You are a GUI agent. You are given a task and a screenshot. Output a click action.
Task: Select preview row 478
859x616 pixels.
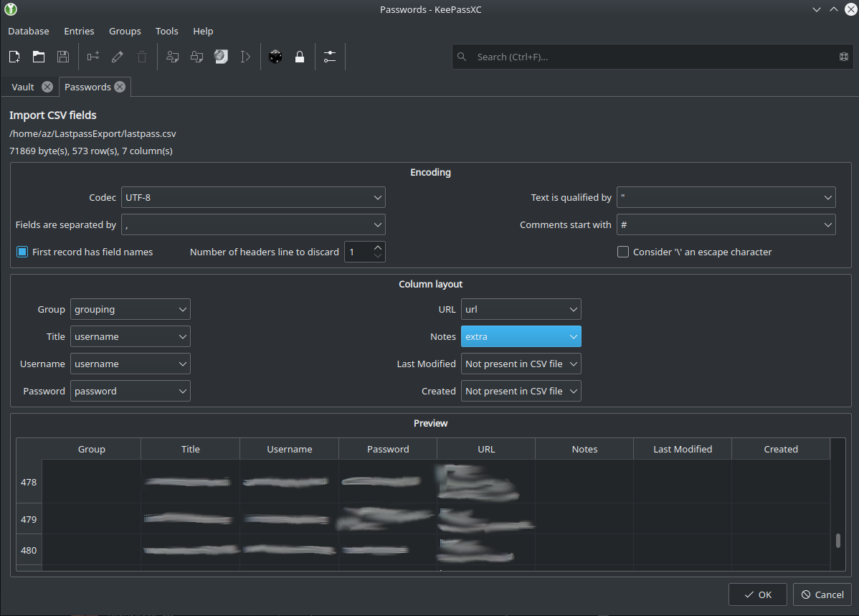click(29, 483)
